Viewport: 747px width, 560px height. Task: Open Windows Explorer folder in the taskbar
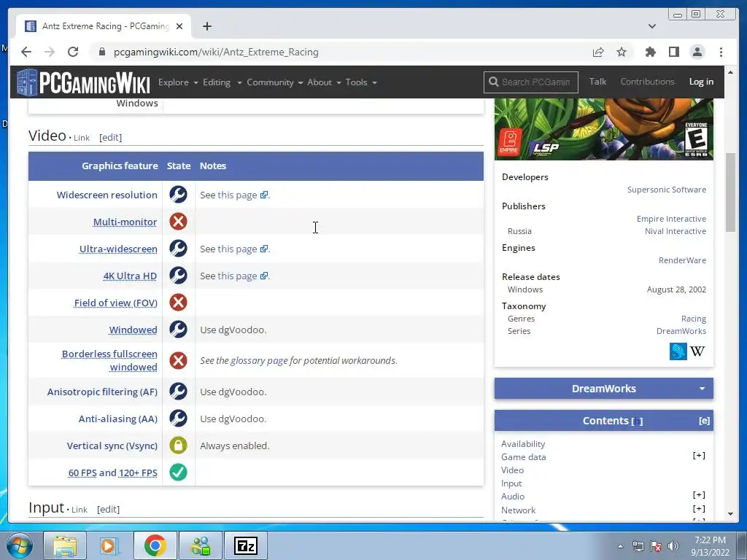click(x=65, y=545)
